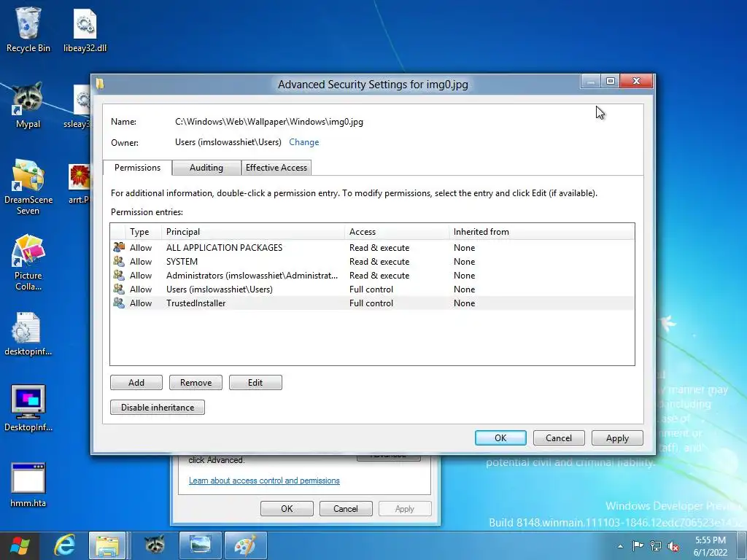Click Read & execute in SYSTEM row
This screenshot has width=747, height=560.
tap(379, 262)
